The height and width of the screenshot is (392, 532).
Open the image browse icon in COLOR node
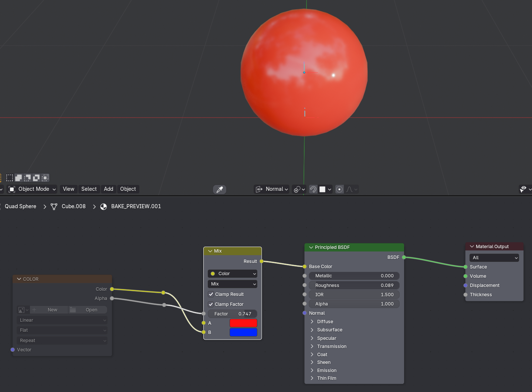pos(23,310)
